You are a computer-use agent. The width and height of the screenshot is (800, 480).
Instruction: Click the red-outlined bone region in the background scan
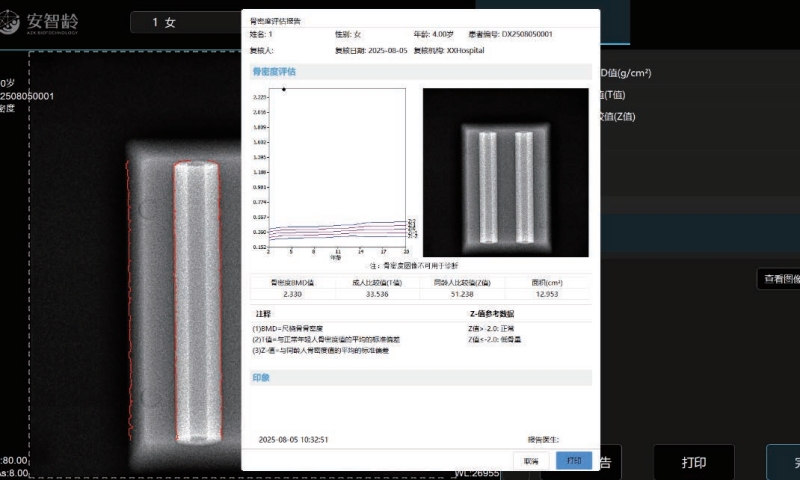[x=196, y=300]
